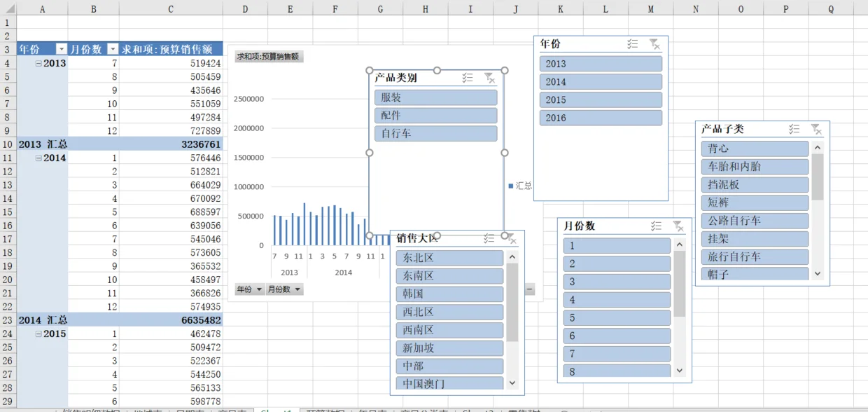Select 2014 in the 年份 slicer
Viewport: 868px width, 412px height.
[601, 82]
